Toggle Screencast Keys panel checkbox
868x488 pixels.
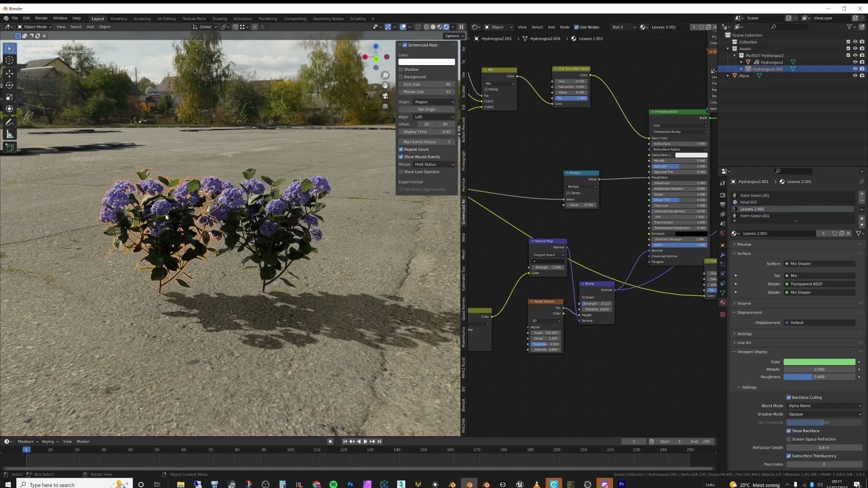[405, 45]
